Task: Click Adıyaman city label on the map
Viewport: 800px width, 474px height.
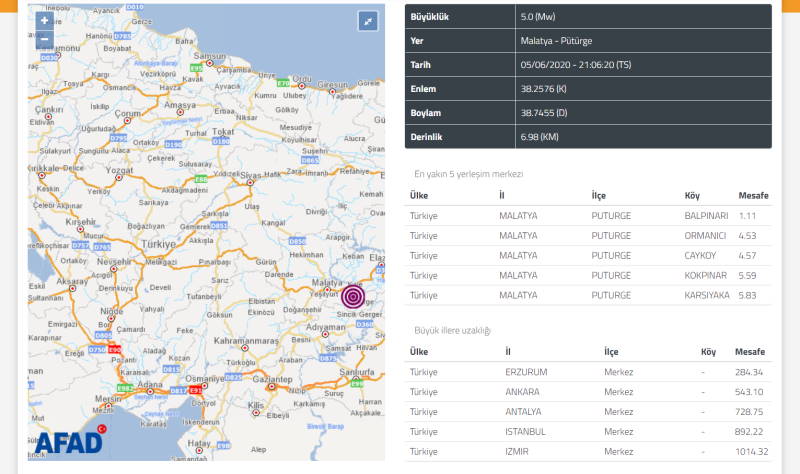Action: click(326, 327)
